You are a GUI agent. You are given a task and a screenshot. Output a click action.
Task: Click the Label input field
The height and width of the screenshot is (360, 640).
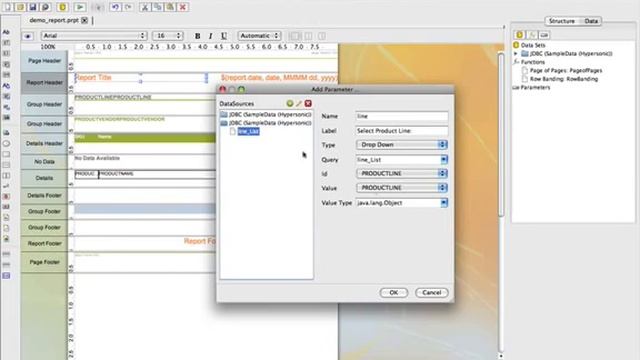click(x=402, y=131)
